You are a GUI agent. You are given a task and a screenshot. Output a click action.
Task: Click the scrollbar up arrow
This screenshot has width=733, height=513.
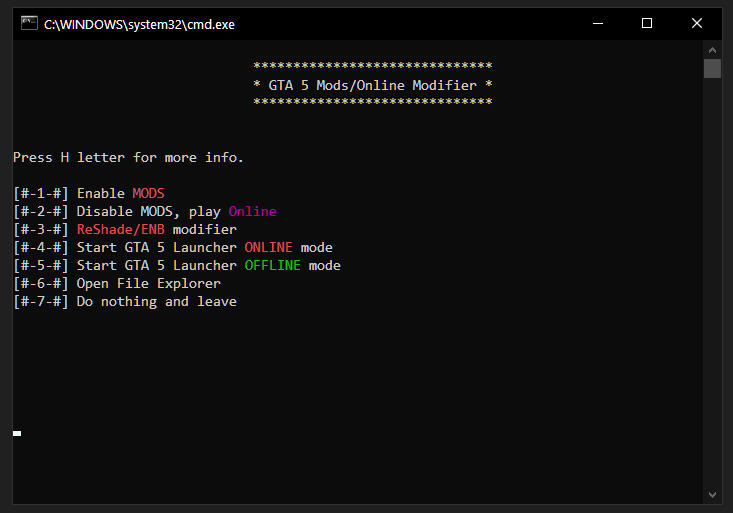(712, 50)
